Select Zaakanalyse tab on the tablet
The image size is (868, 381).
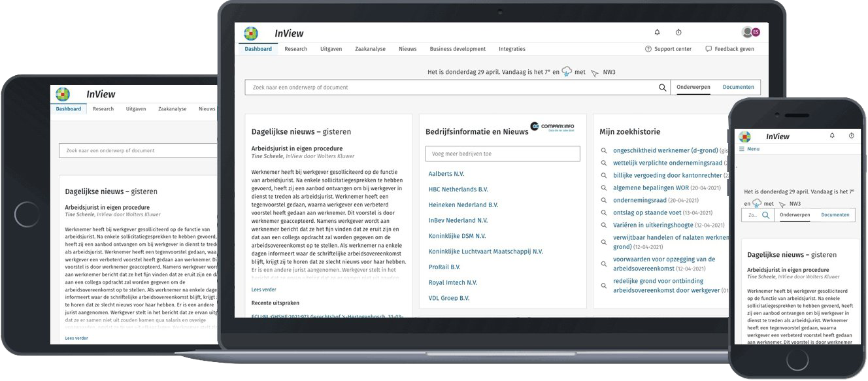[x=172, y=109]
